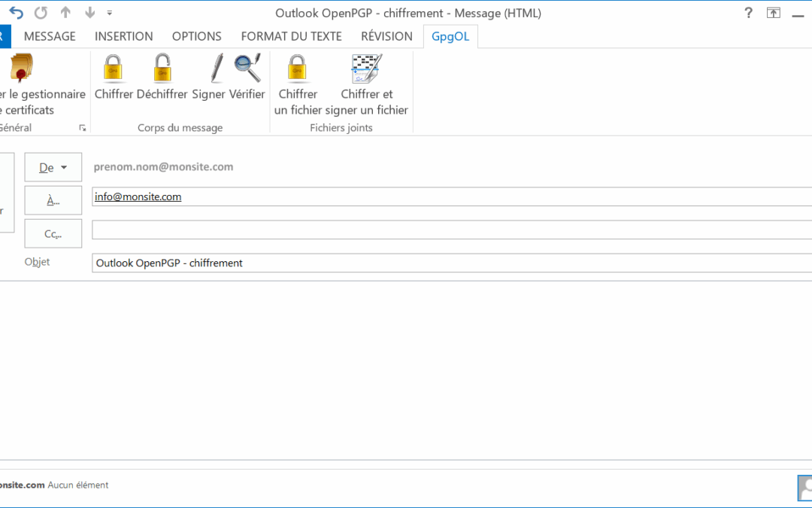This screenshot has width=812, height=508.
Task: Switch to the MESSAGE tab
Action: point(50,36)
